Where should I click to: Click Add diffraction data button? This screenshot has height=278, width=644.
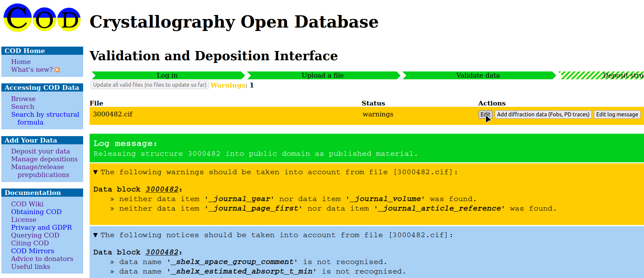(x=543, y=114)
